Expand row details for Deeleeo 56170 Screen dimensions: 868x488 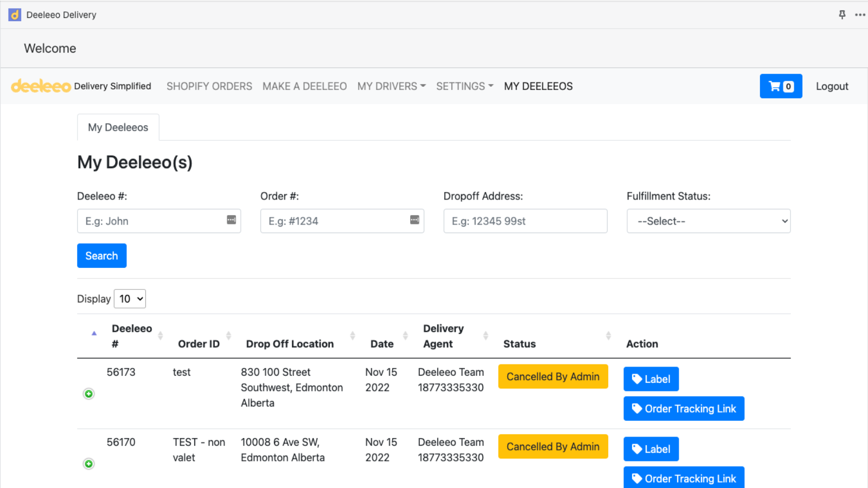[88, 464]
